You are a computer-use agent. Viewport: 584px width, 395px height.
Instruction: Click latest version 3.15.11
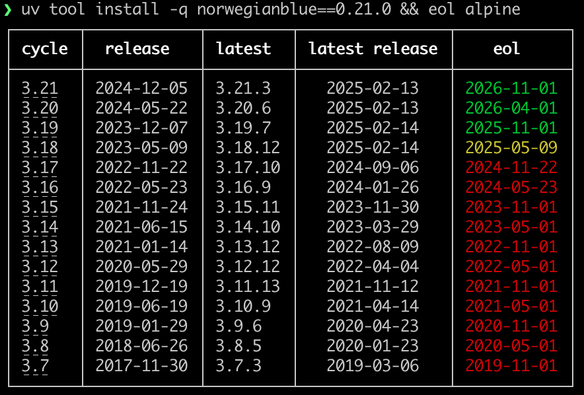click(248, 207)
